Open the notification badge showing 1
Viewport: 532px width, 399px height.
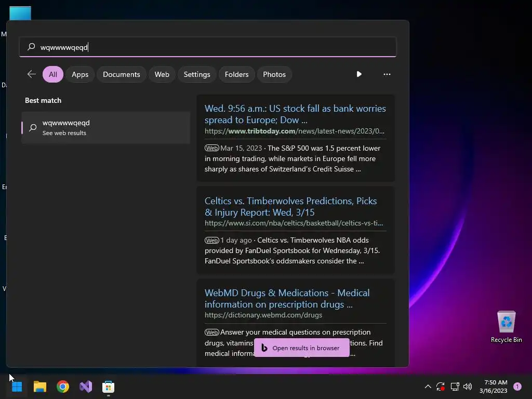(x=517, y=387)
